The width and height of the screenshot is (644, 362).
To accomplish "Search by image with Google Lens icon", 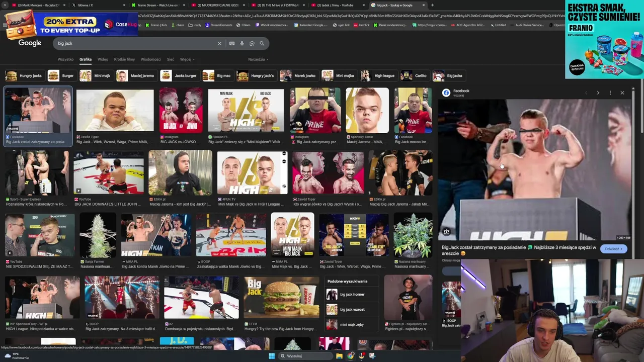I will 252,43.
